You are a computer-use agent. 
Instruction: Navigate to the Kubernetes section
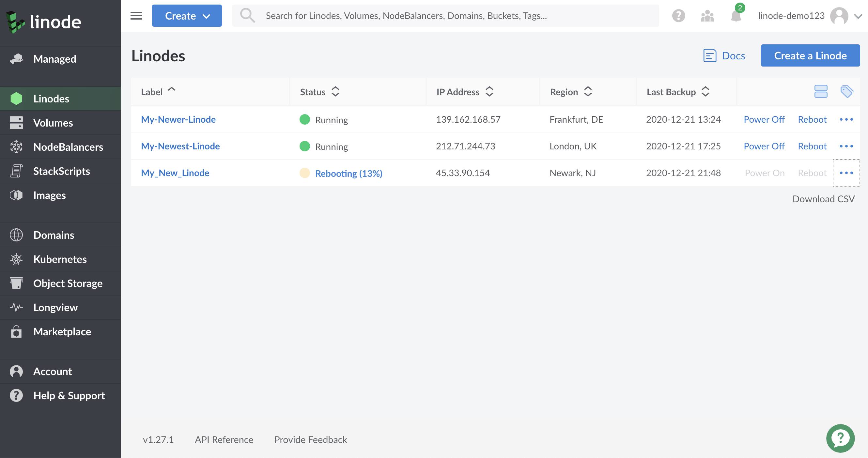point(60,259)
